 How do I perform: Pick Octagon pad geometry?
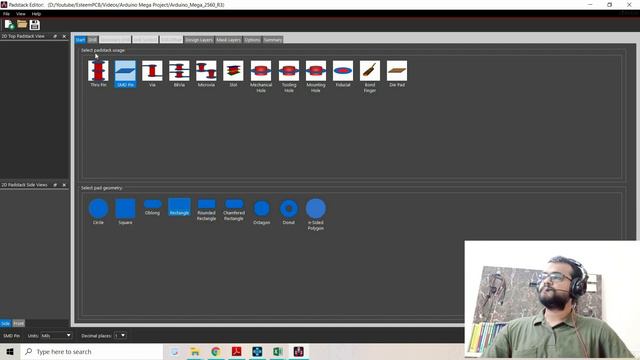262,211
